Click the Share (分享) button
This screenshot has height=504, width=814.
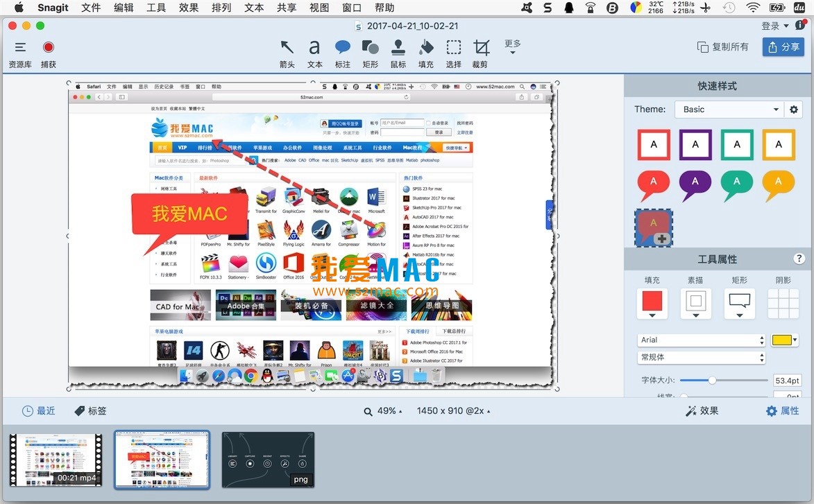point(783,46)
